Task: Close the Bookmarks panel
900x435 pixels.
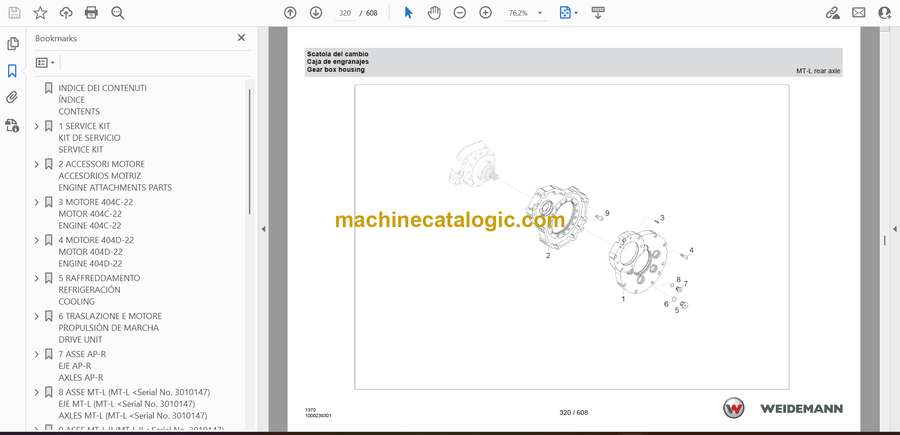Action: point(241,38)
